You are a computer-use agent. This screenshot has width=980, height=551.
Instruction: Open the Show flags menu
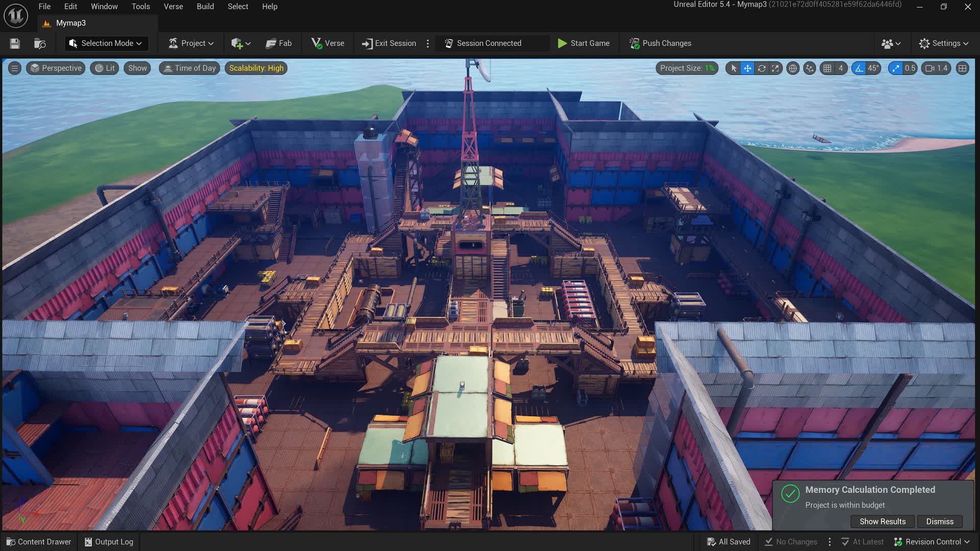pos(137,68)
